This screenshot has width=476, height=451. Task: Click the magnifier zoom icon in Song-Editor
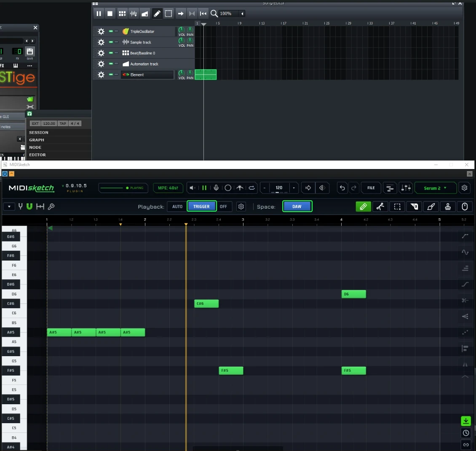(214, 13)
